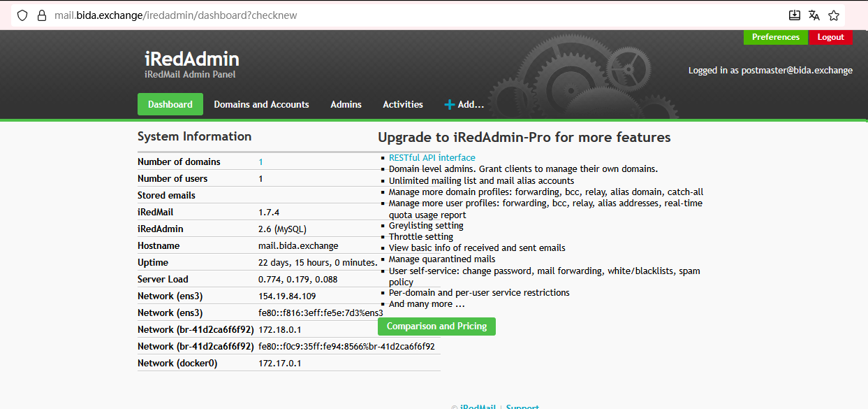Open Domains and Accounts menu
The width and height of the screenshot is (868, 409).
261,104
